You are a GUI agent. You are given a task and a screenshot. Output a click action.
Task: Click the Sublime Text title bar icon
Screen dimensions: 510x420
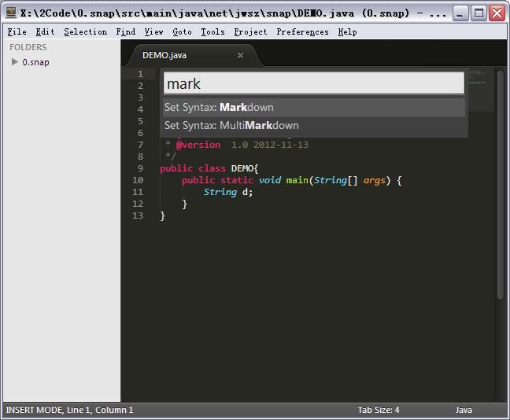point(11,13)
